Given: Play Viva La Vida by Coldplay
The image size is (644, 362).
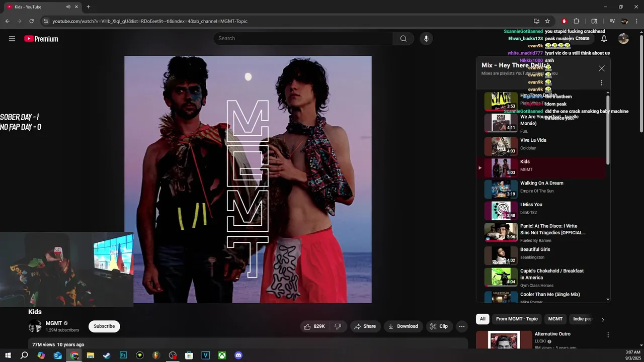Looking at the screenshot, I should pyautogui.click(x=542, y=146).
